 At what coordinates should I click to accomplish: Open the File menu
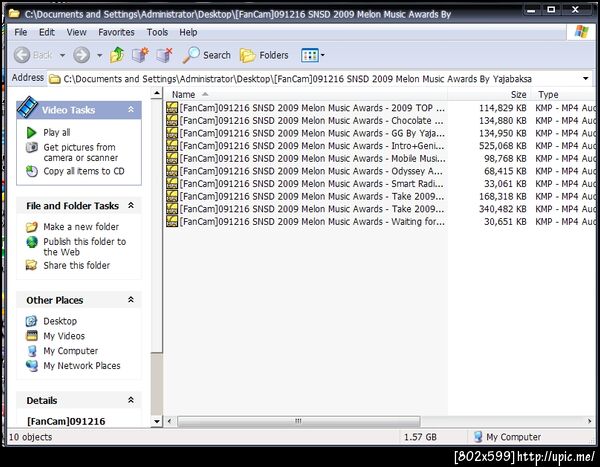coord(21,33)
